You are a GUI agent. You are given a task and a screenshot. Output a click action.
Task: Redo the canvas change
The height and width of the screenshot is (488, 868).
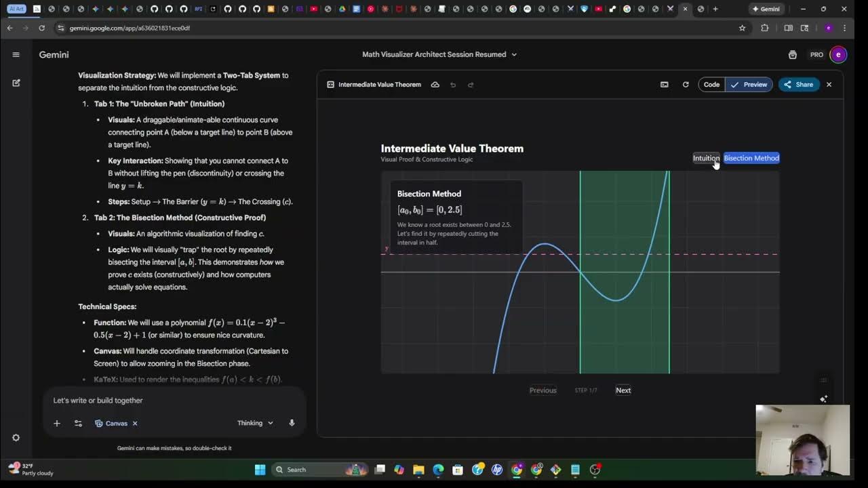tap(469, 84)
